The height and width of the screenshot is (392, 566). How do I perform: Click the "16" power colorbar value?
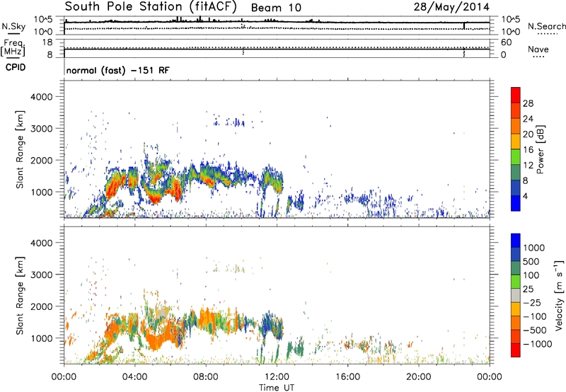[x=528, y=150]
